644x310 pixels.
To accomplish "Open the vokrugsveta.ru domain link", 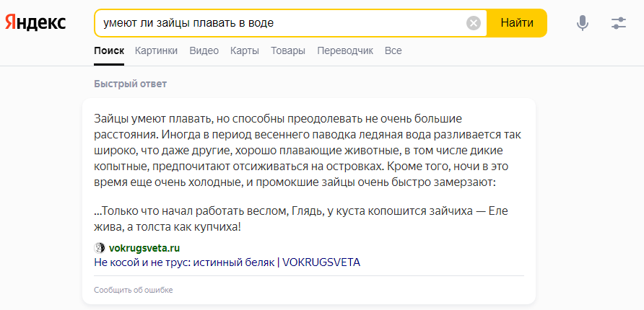I will coord(144,248).
